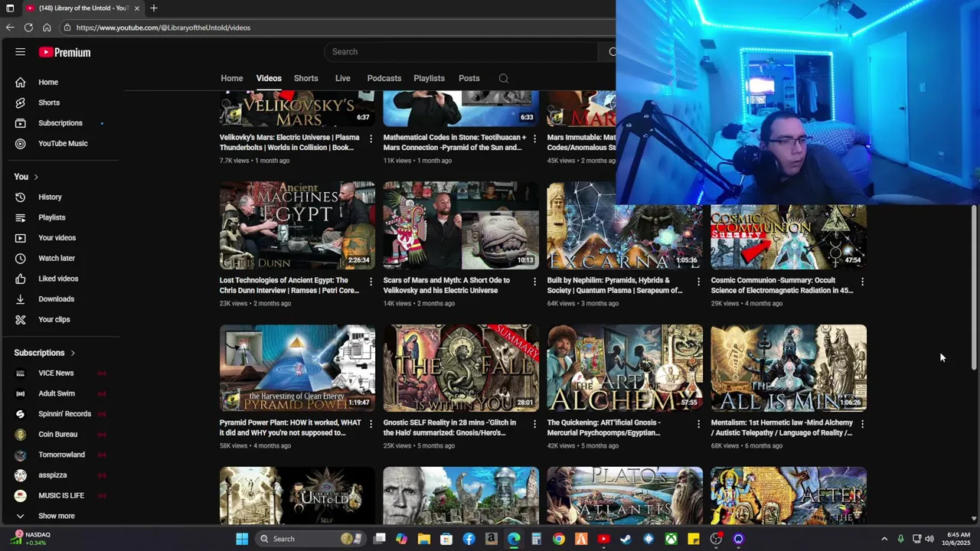Switch to the channel Shorts tab

coord(306,78)
